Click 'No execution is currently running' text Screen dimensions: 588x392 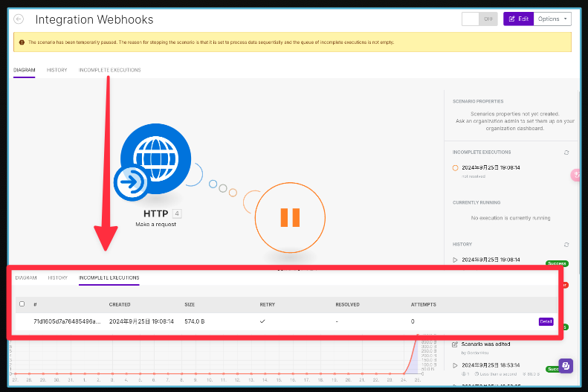pos(511,218)
